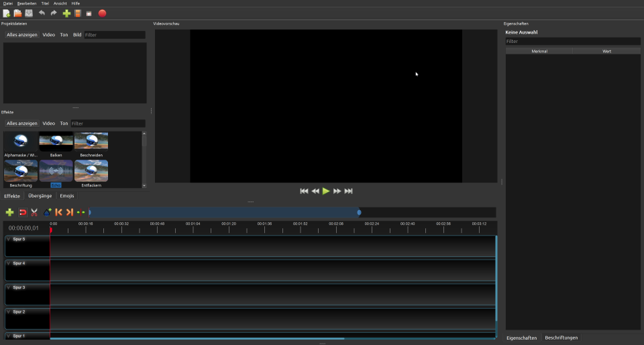Open the Ansicht menu
The height and width of the screenshot is (345, 644).
click(60, 3)
